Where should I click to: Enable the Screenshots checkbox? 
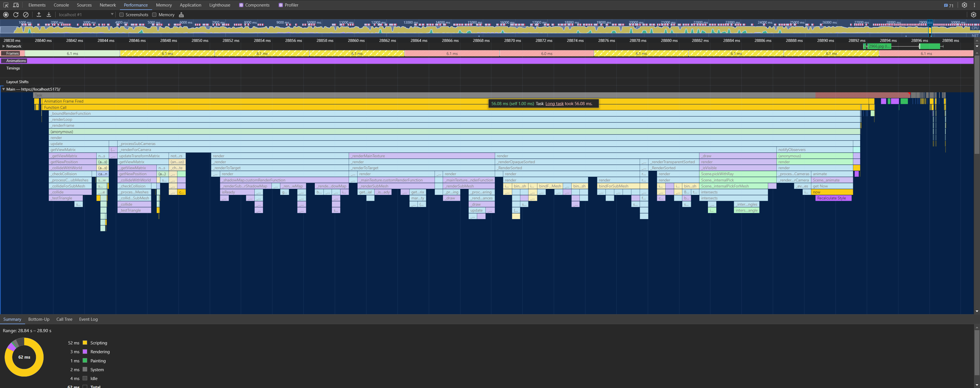tap(122, 15)
